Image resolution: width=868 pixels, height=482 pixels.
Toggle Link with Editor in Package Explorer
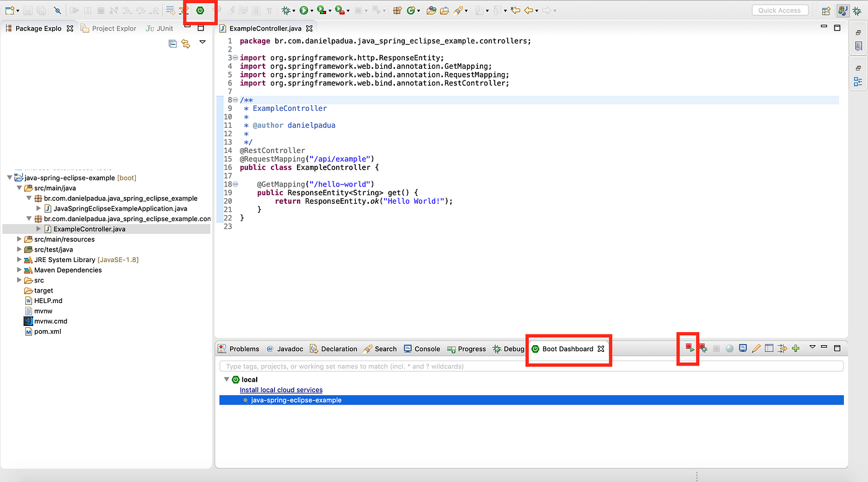coord(185,43)
